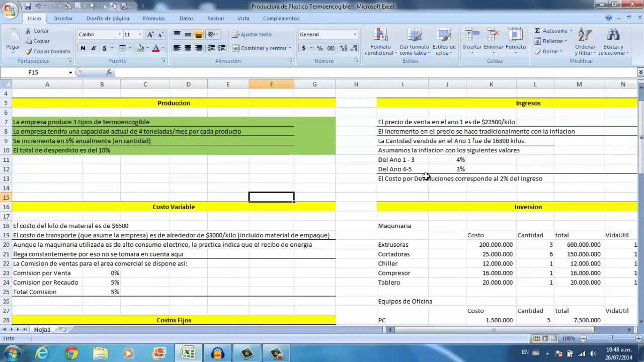Toggle bold formatting

click(83, 48)
